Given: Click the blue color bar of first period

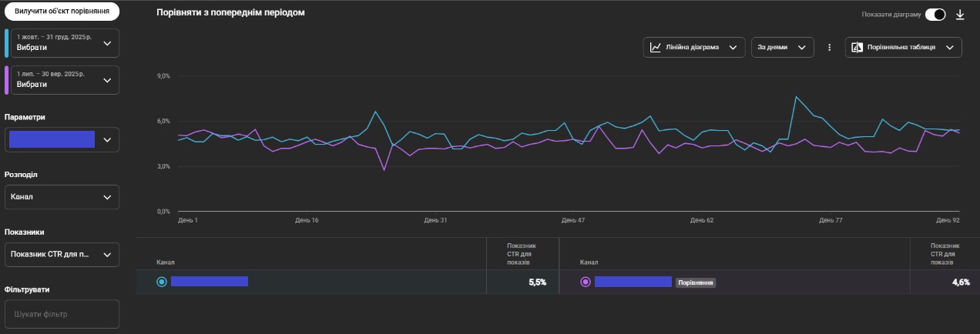Looking at the screenshot, I should point(6,43).
